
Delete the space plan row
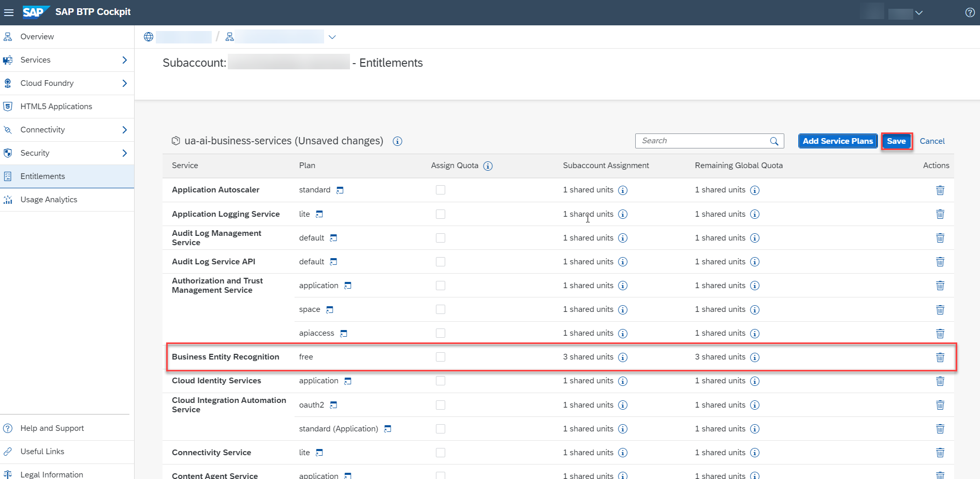[x=940, y=310]
